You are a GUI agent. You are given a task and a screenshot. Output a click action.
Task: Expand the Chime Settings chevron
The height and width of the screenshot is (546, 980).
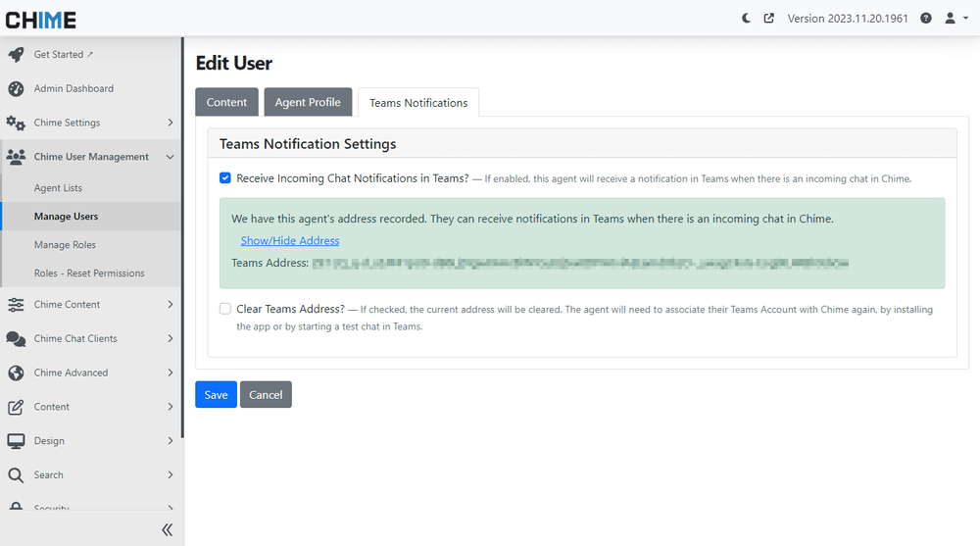pyautogui.click(x=170, y=123)
